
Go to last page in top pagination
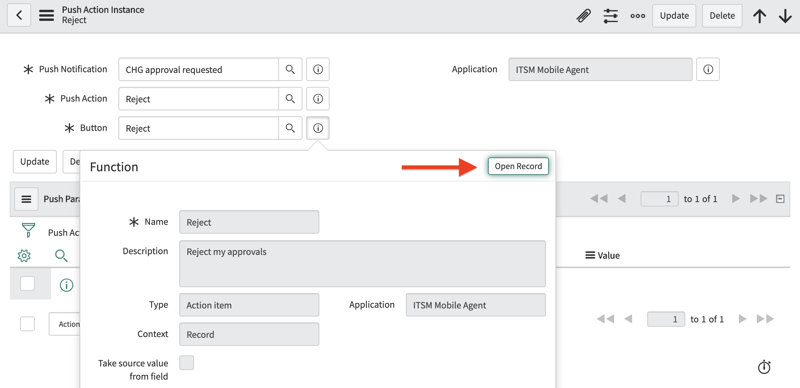tap(759, 199)
